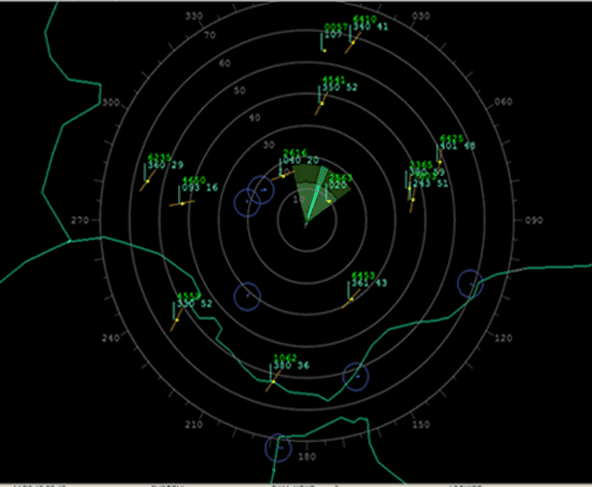Select the 4541 aircraft track symbol
This screenshot has height=487, width=592.
tap(322, 103)
